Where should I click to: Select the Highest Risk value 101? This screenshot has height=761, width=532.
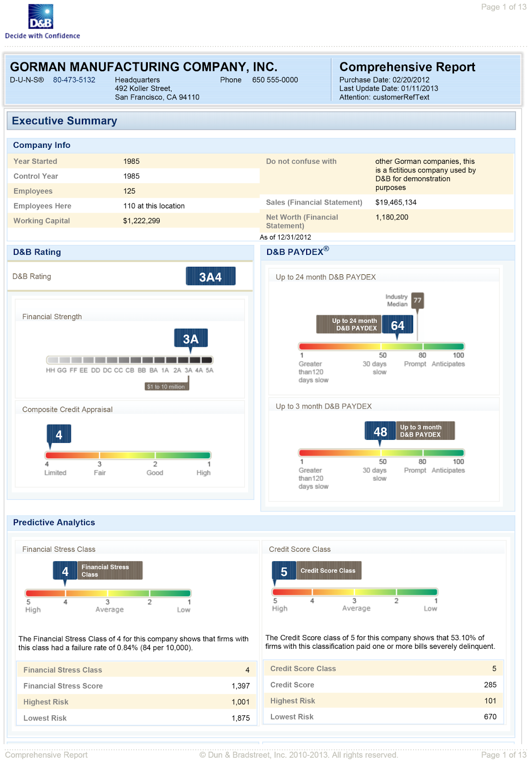[x=490, y=701]
